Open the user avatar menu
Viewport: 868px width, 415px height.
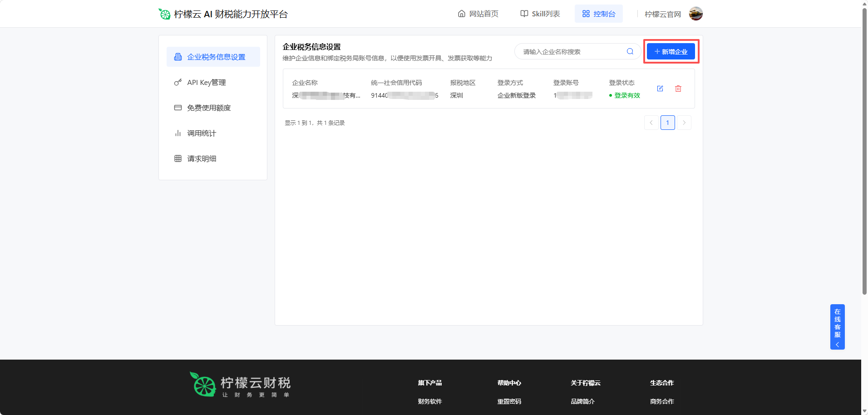pos(695,14)
